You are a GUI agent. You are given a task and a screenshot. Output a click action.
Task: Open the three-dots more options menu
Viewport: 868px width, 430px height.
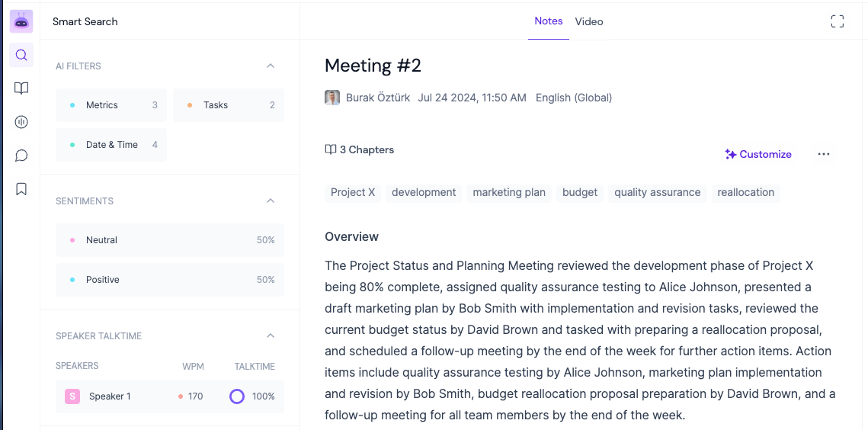(823, 154)
